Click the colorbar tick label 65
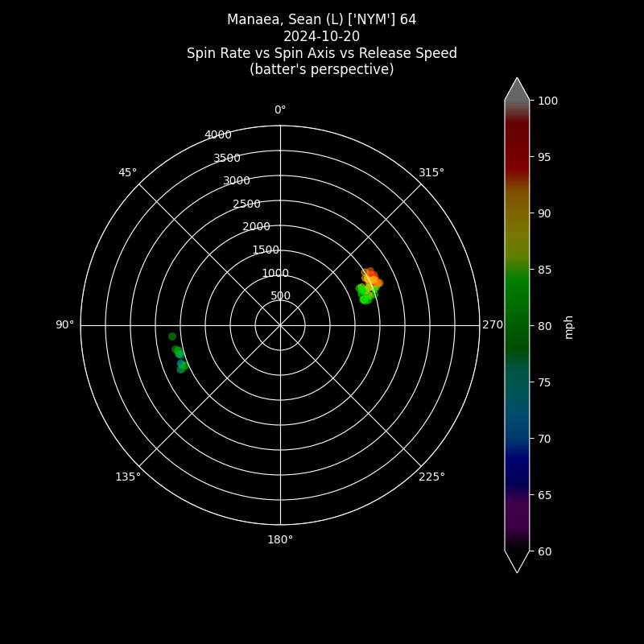The width and height of the screenshot is (644, 644). 544,495
